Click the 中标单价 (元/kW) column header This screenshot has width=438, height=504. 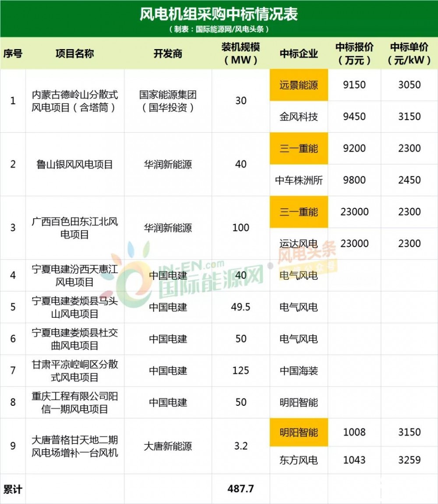pyautogui.click(x=409, y=53)
